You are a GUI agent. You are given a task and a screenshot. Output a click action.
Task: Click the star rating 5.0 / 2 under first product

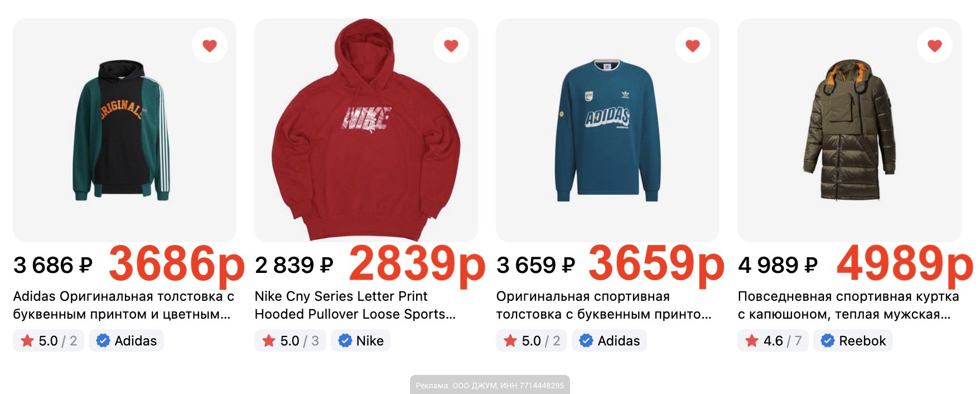pos(49,340)
